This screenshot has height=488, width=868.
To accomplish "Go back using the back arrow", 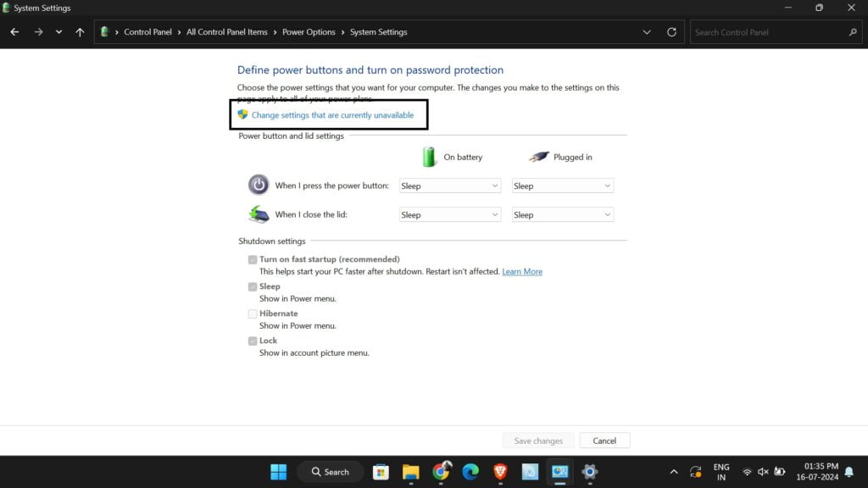I will (x=14, y=32).
